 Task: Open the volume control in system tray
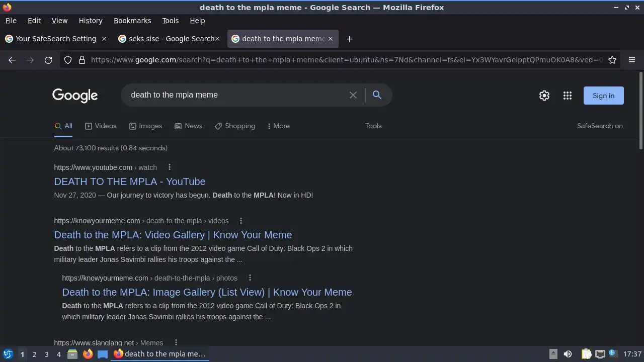pyautogui.click(x=568, y=354)
